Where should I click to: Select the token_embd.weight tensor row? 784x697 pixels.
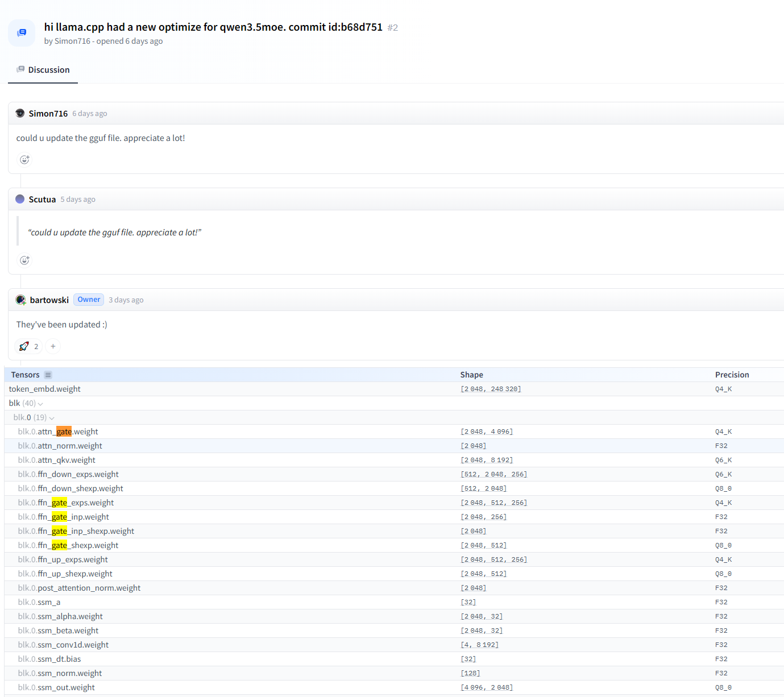394,389
